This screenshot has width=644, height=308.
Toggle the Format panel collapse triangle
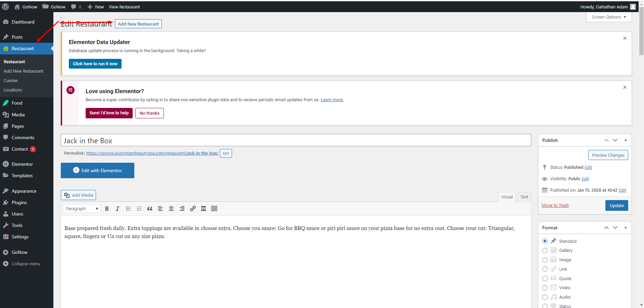pyautogui.click(x=626, y=228)
